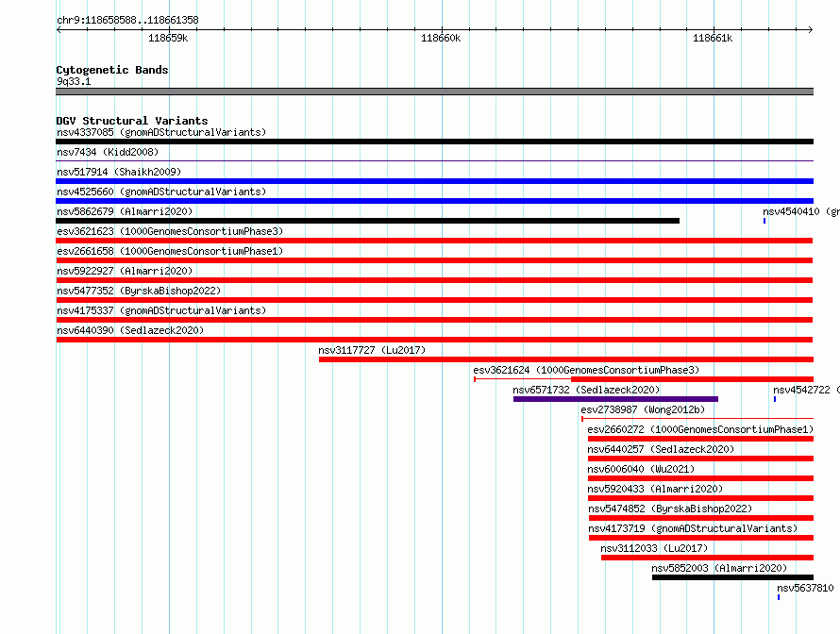
Task: Click nsv5852003 (Almarri2020) label
Action: [719, 568]
